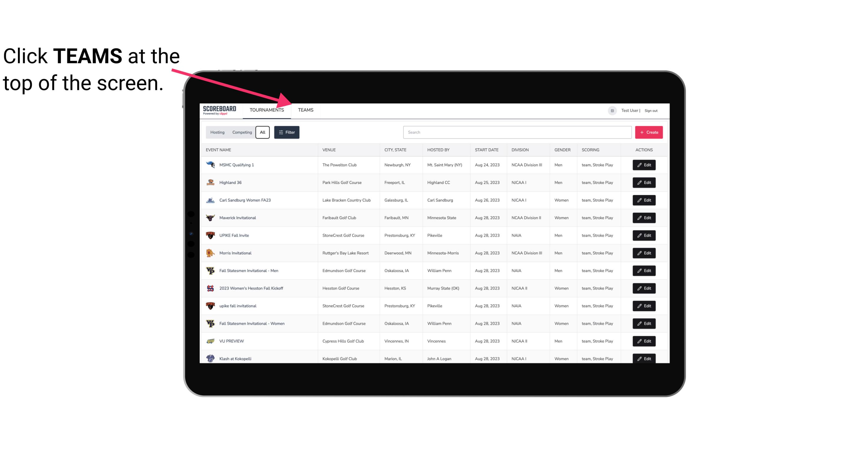Toggle the Competing filter button

point(241,132)
